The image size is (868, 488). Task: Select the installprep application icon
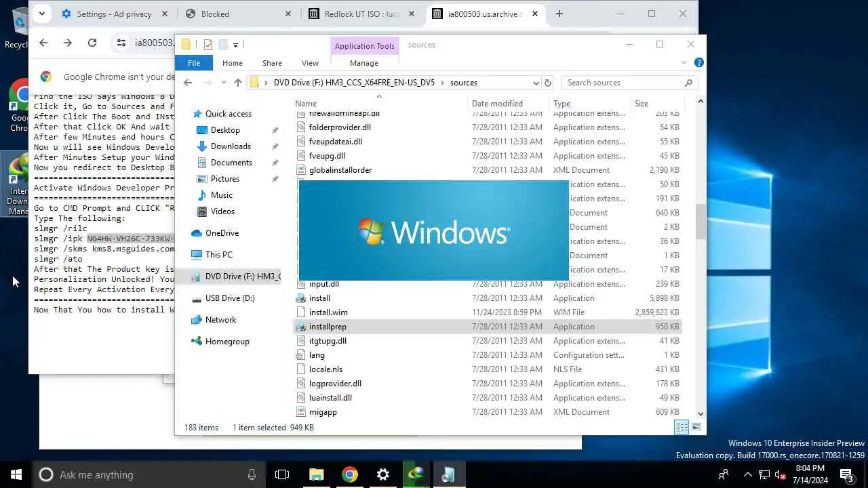(x=302, y=327)
